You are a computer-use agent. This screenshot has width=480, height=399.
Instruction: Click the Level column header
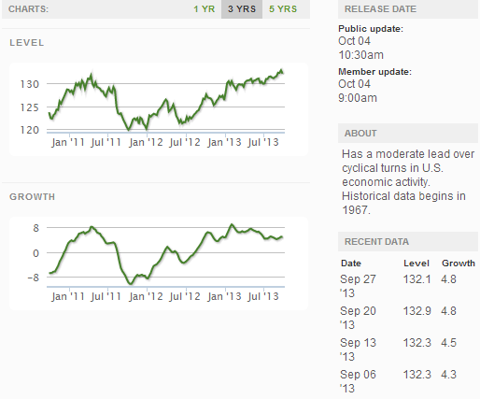(x=416, y=263)
